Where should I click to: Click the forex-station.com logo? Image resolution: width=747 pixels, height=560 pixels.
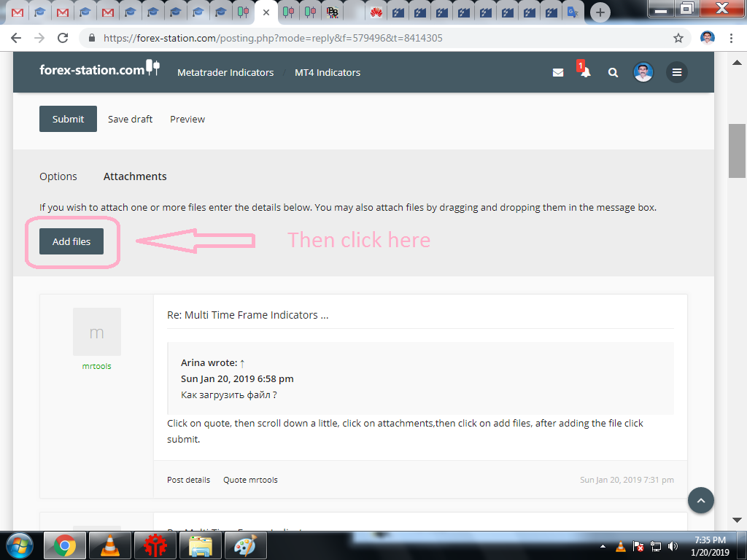[x=99, y=69]
